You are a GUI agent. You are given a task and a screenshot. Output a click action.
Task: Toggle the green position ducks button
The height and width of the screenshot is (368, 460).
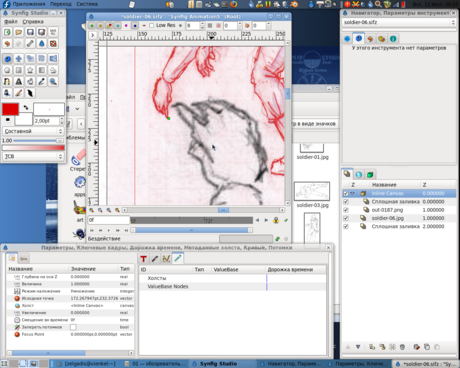click(x=92, y=25)
